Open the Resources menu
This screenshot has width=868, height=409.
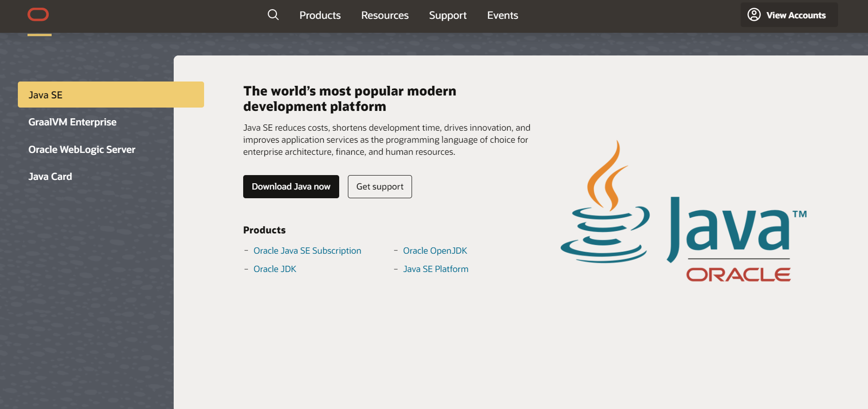tap(385, 15)
